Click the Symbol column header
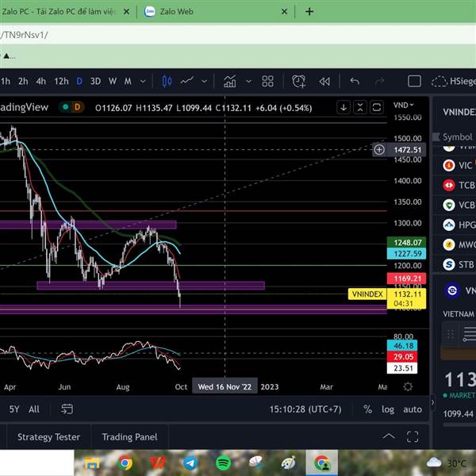476x476 pixels. pyautogui.click(x=457, y=137)
